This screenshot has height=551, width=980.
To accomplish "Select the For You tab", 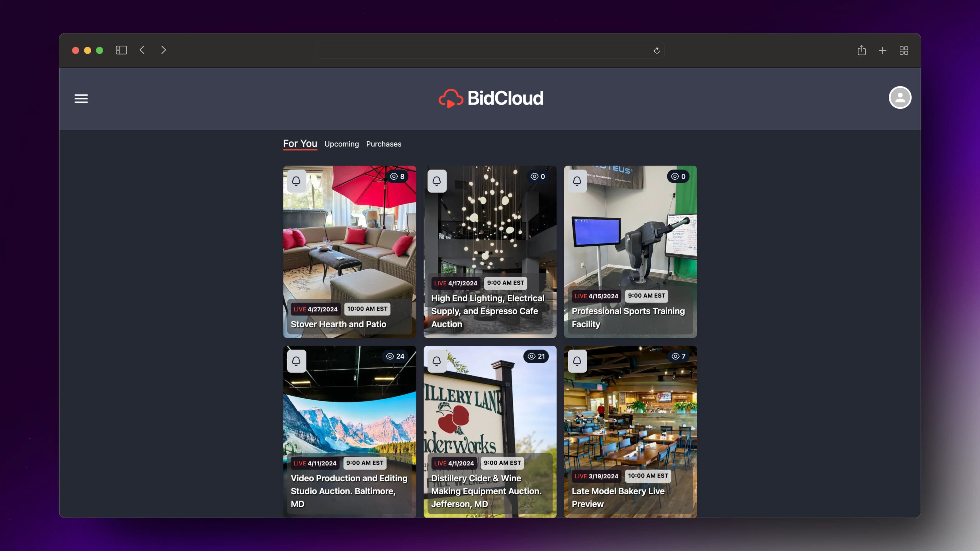I will pos(300,144).
